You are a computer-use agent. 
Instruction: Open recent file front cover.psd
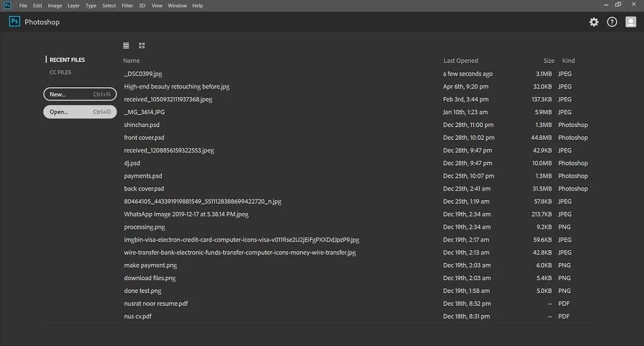pos(144,137)
